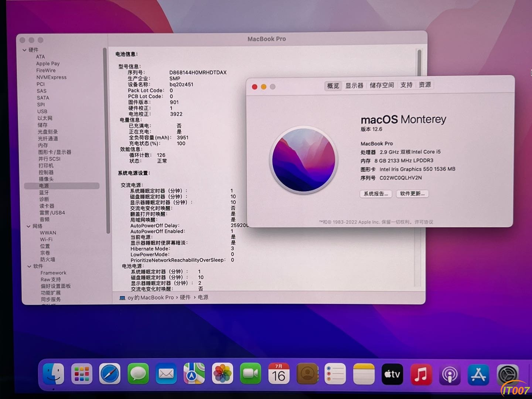Click the 软件更新 button

[412, 194]
